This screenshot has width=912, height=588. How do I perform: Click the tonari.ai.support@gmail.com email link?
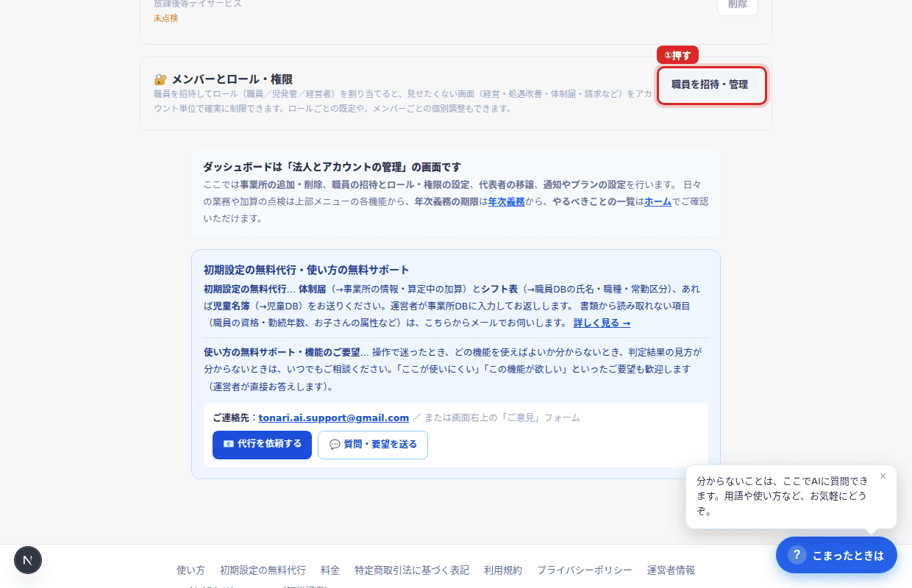[x=333, y=417]
